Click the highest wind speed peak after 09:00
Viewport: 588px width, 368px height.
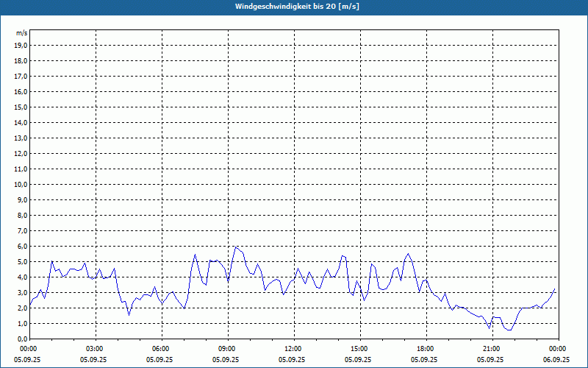click(x=235, y=247)
